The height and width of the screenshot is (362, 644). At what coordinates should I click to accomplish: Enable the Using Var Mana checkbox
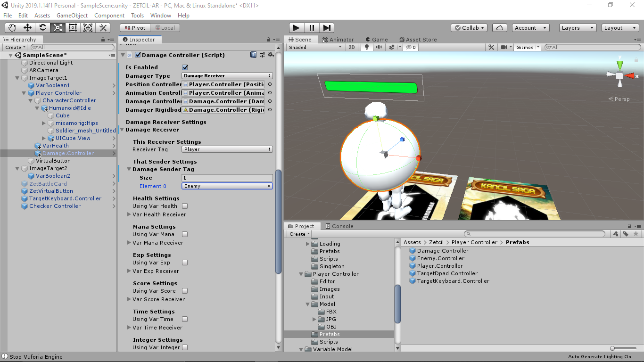(x=184, y=234)
